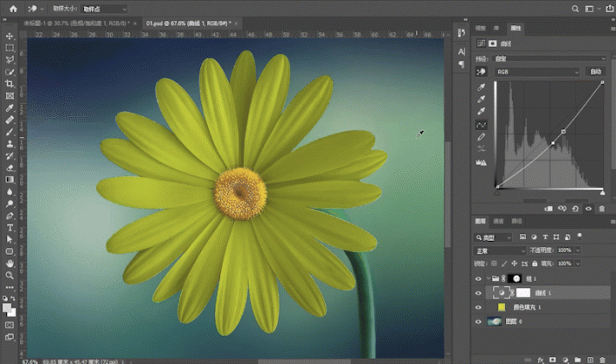Open the RGB channel dropdown

[538, 72]
